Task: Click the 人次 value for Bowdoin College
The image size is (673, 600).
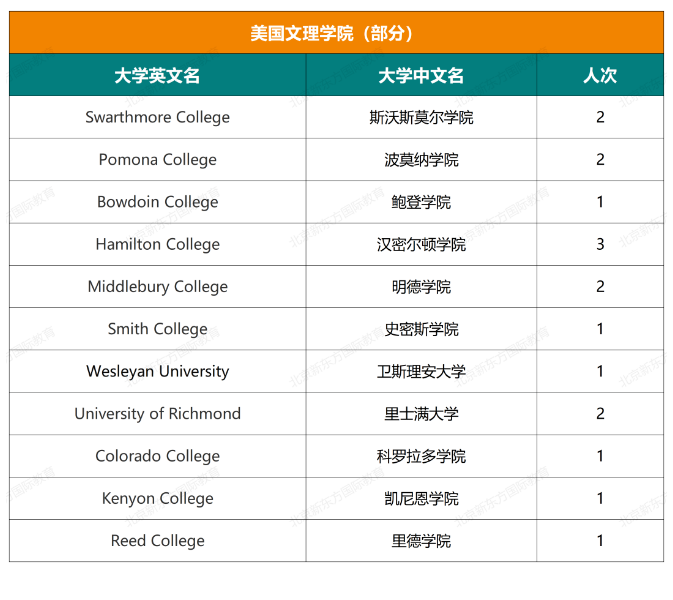Action: pyautogui.click(x=600, y=202)
